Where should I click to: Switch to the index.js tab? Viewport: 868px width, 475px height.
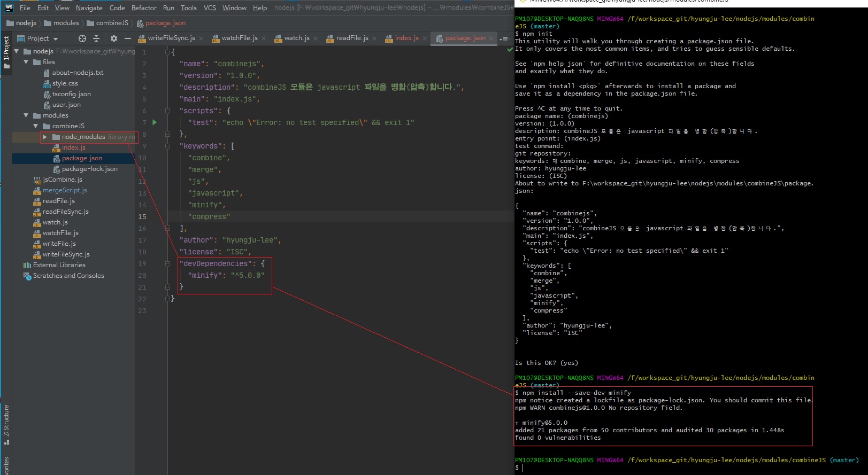406,38
